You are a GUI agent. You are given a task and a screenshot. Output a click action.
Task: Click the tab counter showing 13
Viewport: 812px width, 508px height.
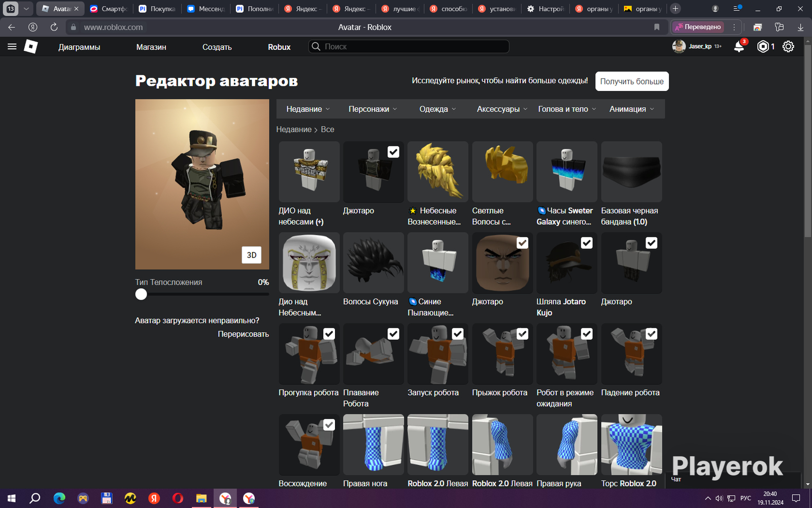11,9
